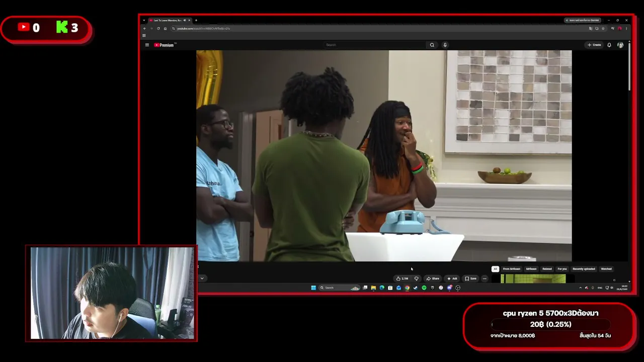Click the YouTube search magnifier button
This screenshot has width=644, height=362.
click(432, 45)
